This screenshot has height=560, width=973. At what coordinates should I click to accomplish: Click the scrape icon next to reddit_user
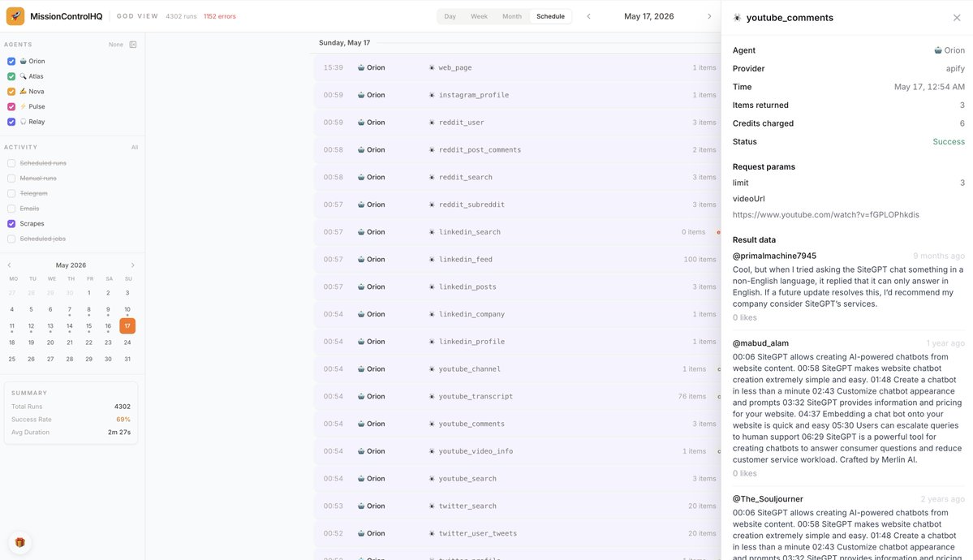point(432,123)
